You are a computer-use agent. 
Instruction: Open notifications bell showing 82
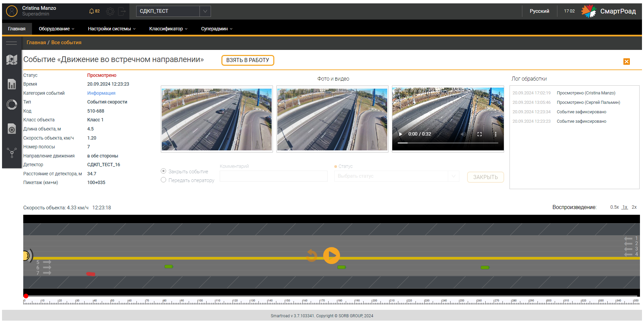click(94, 11)
